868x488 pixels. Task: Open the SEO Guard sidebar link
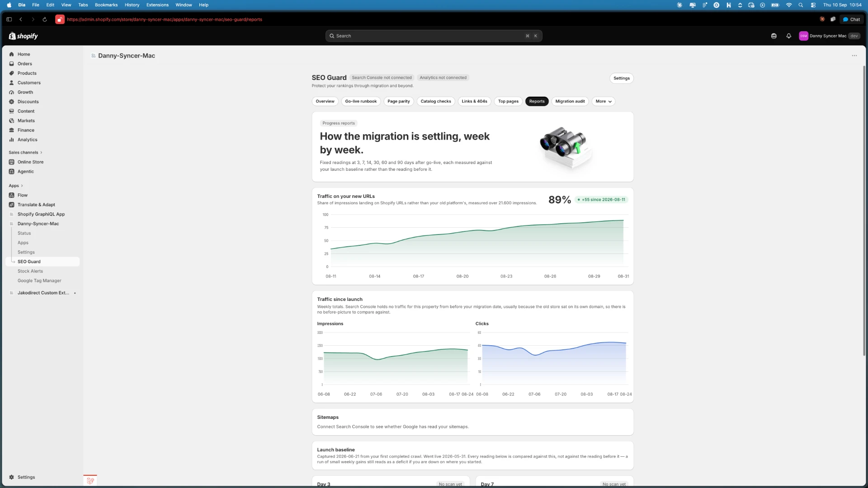point(42,262)
